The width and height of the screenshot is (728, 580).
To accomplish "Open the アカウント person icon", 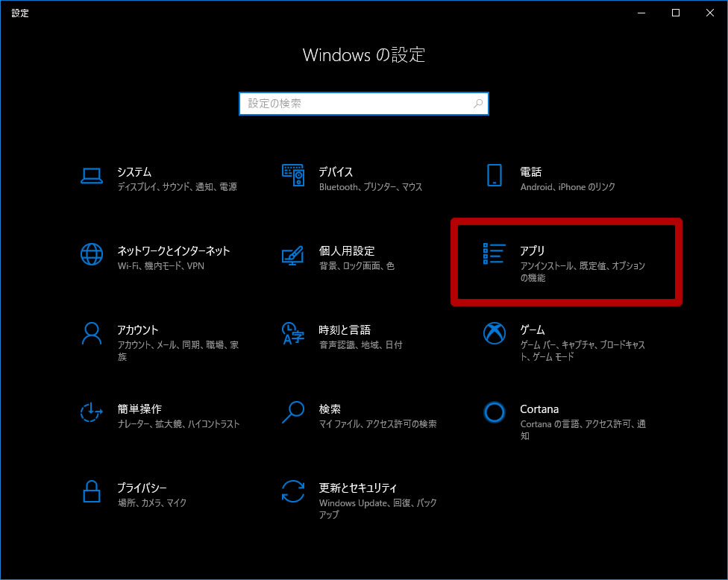I will (x=92, y=334).
